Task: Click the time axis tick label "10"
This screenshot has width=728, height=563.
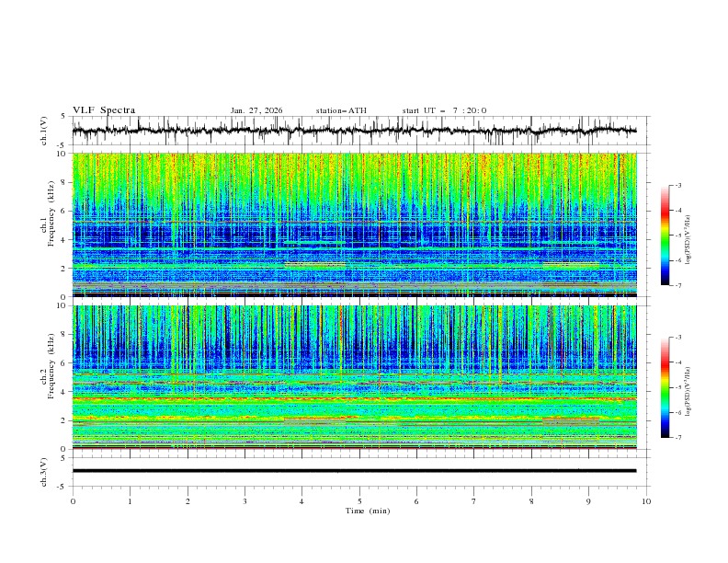Action: (x=646, y=501)
